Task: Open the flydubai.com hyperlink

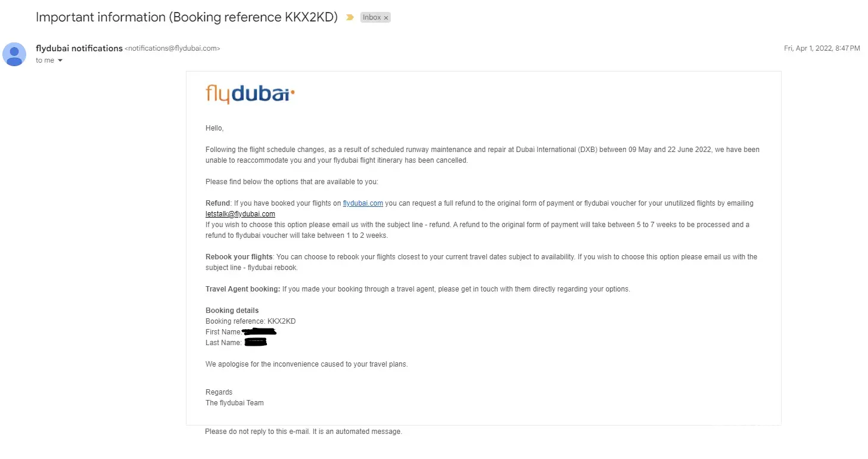Action: 363,203
